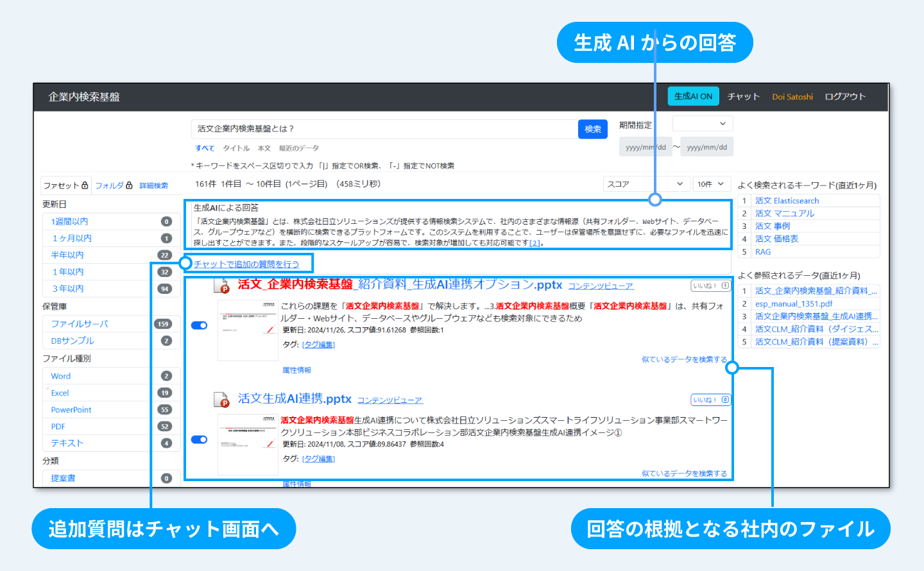The width and height of the screenshot is (924, 571).
Task: Switch to the タイトル search scope tab
Action: pos(235,148)
